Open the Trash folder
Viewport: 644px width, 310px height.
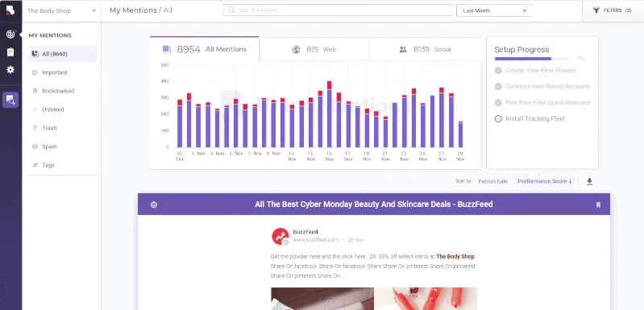49,128
